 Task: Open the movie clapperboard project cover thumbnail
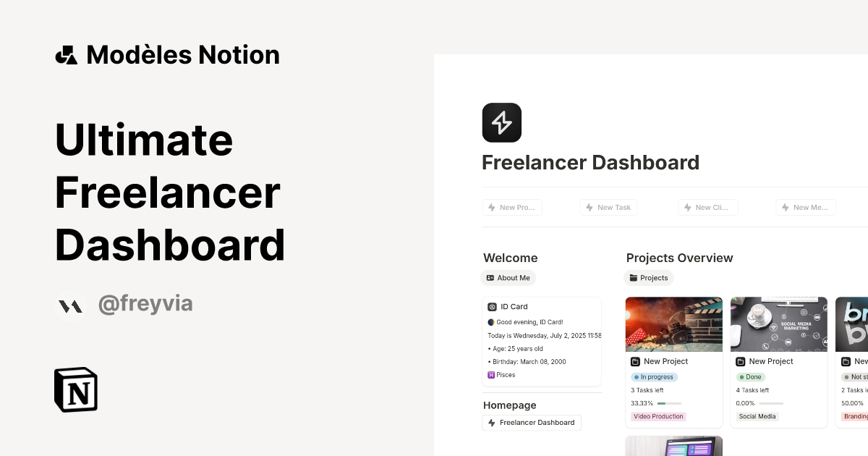[673, 324]
